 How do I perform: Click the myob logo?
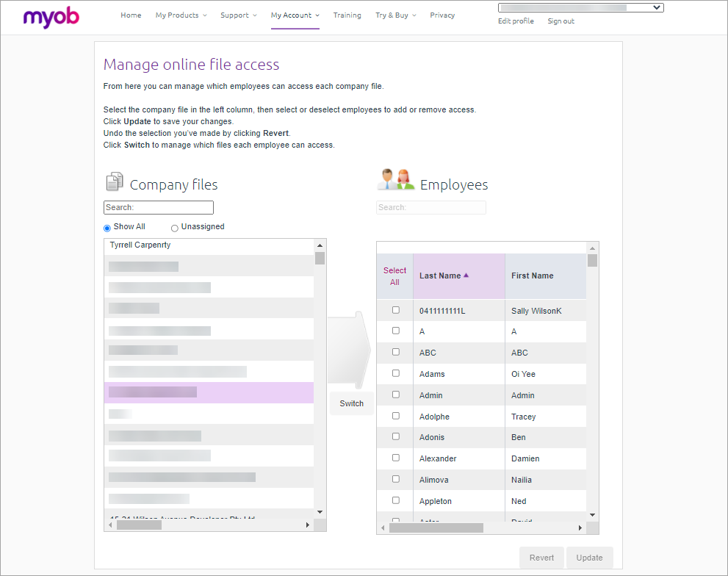tap(50, 16)
